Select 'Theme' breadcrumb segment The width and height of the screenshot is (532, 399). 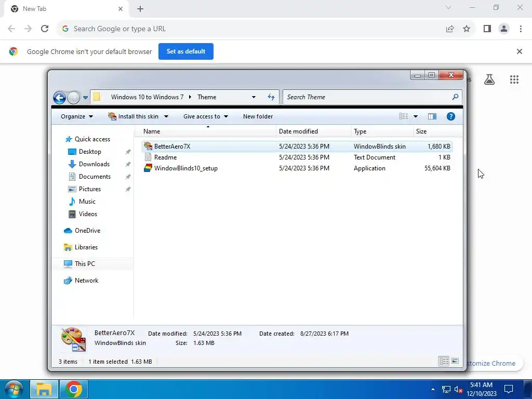coord(207,97)
